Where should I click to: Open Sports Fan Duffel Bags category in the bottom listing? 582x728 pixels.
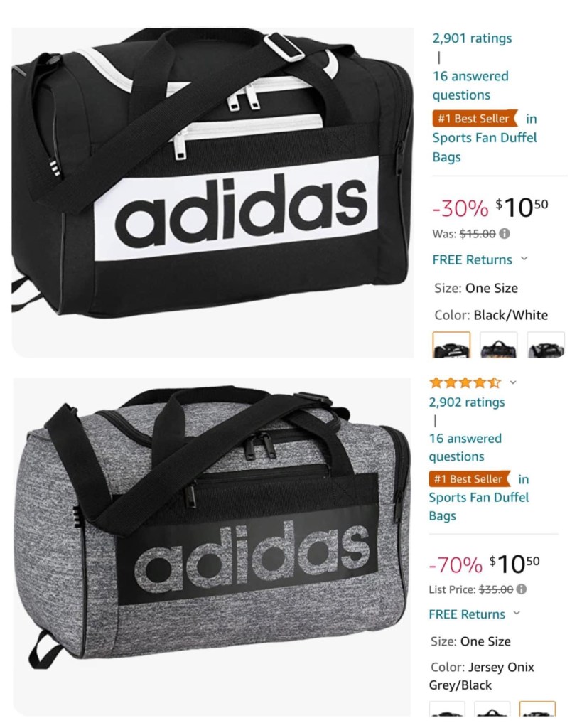click(x=478, y=506)
